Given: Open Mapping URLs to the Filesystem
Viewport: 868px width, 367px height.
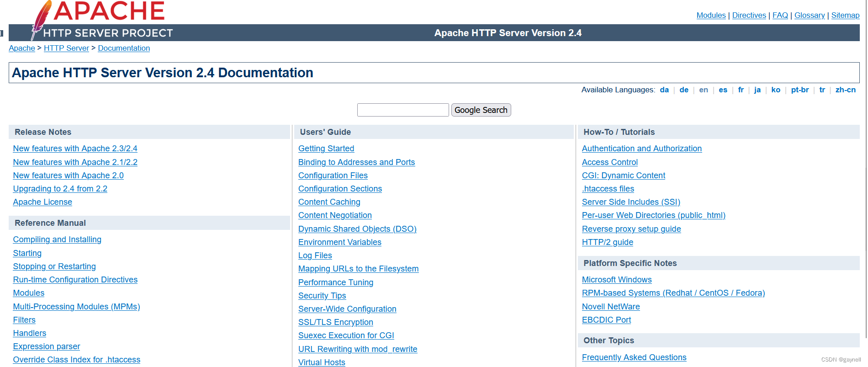Looking at the screenshot, I should 358,269.
